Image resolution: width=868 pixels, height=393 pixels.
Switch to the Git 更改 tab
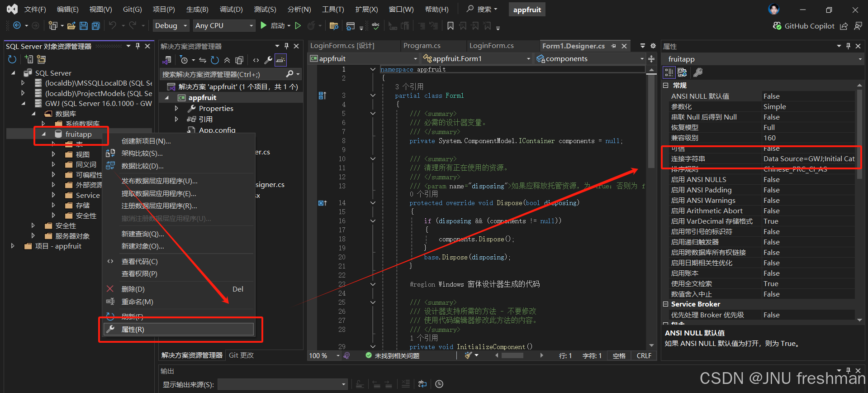coord(241,355)
